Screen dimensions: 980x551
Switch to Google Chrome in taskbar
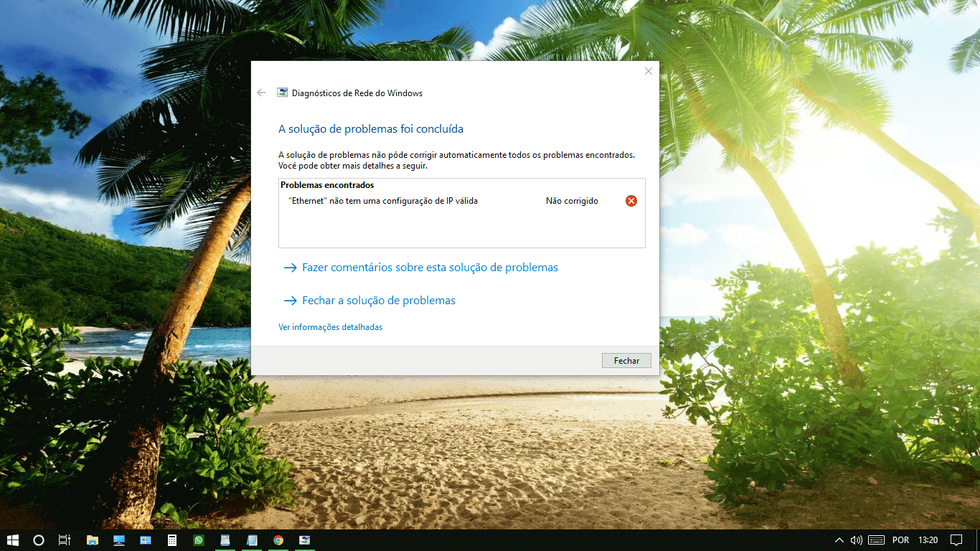(x=278, y=540)
